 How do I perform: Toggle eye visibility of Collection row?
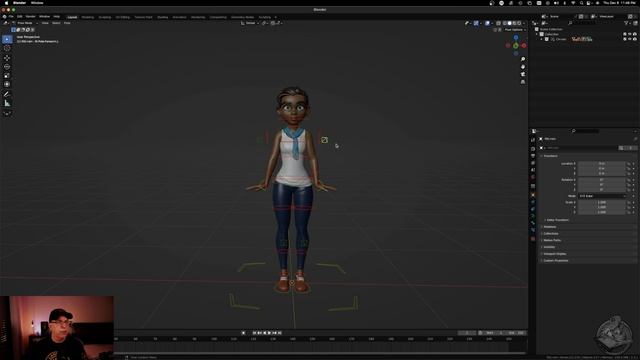[630, 34]
